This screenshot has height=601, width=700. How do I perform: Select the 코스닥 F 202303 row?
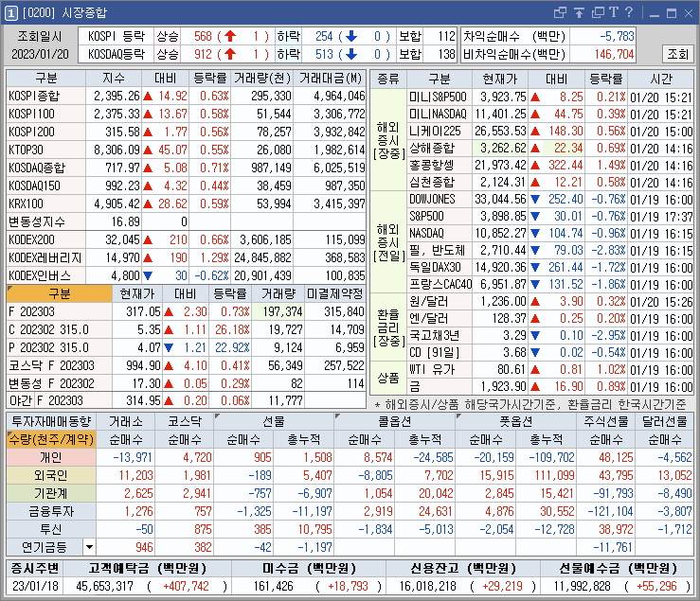coord(186,365)
